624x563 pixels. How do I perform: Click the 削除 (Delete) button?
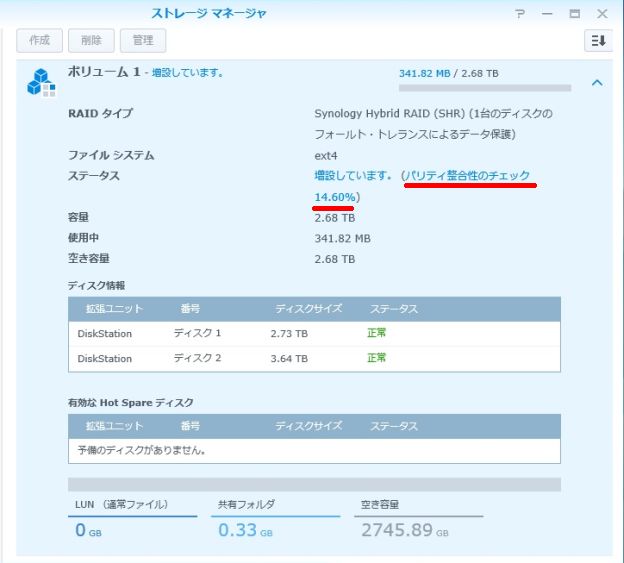[91, 41]
